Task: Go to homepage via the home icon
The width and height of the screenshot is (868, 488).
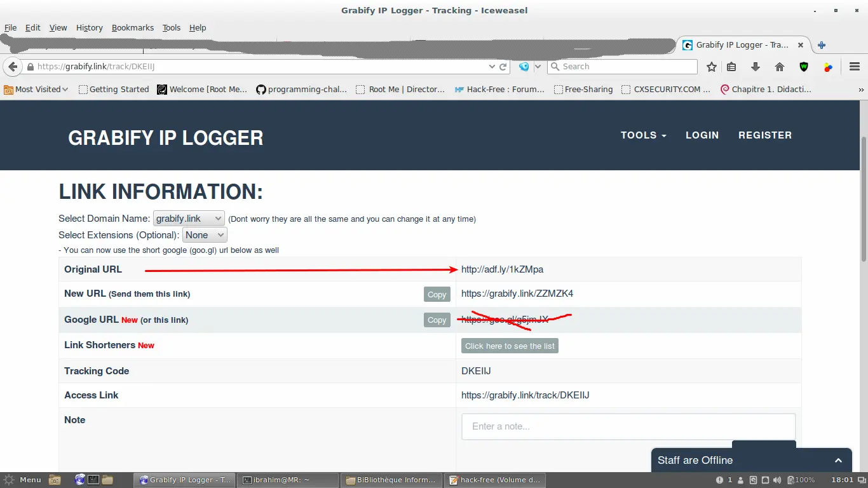Action: (x=780, y=66)
